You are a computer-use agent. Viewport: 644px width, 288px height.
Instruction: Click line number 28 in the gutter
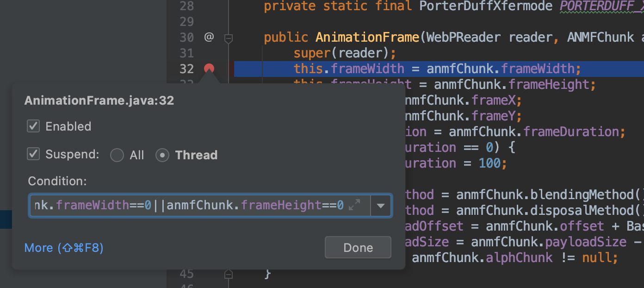pyautogui.click(x=186, y=6)
